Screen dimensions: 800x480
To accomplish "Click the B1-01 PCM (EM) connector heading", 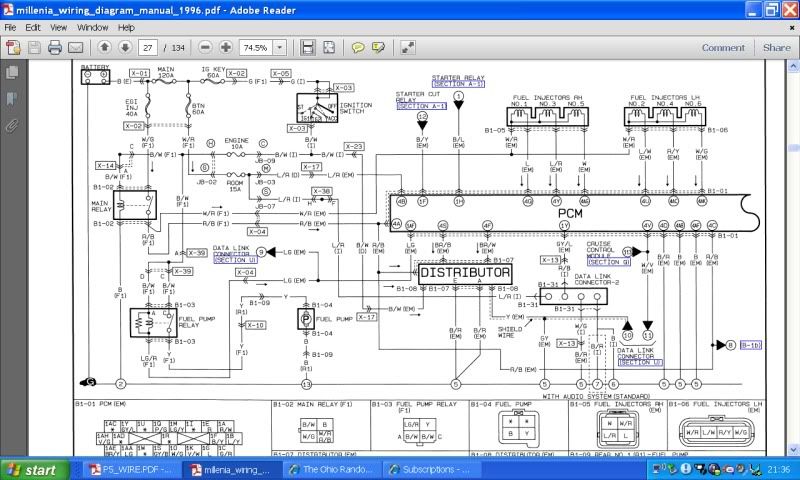I will tap(101, 404).
